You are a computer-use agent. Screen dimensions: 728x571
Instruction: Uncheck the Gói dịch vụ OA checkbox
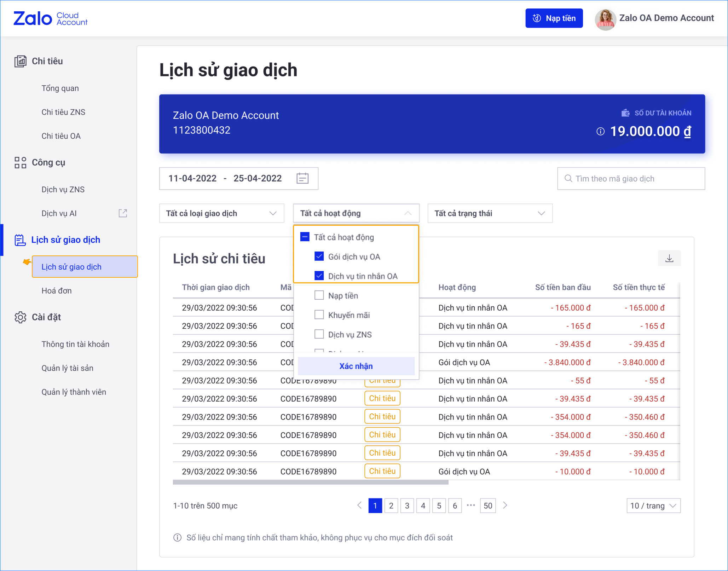coord(319,256)
